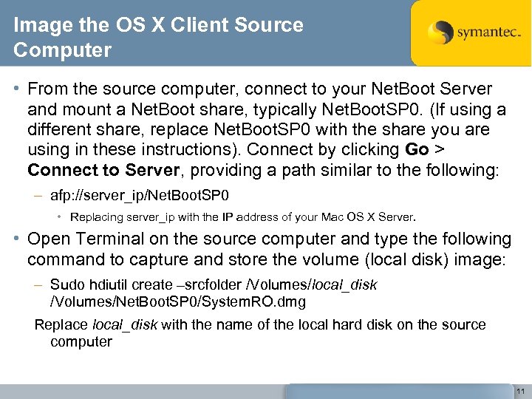Click the Symantec logo icon
The width and height of the screenshot is (532, 399).
440,33
